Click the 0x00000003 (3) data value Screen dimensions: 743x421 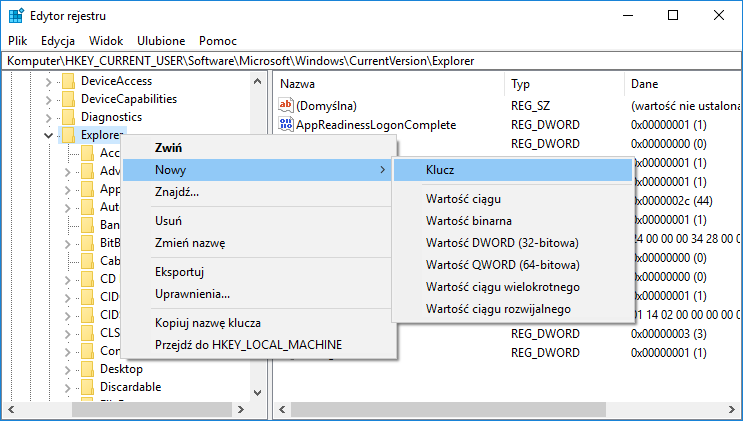[x=669, y=334]
